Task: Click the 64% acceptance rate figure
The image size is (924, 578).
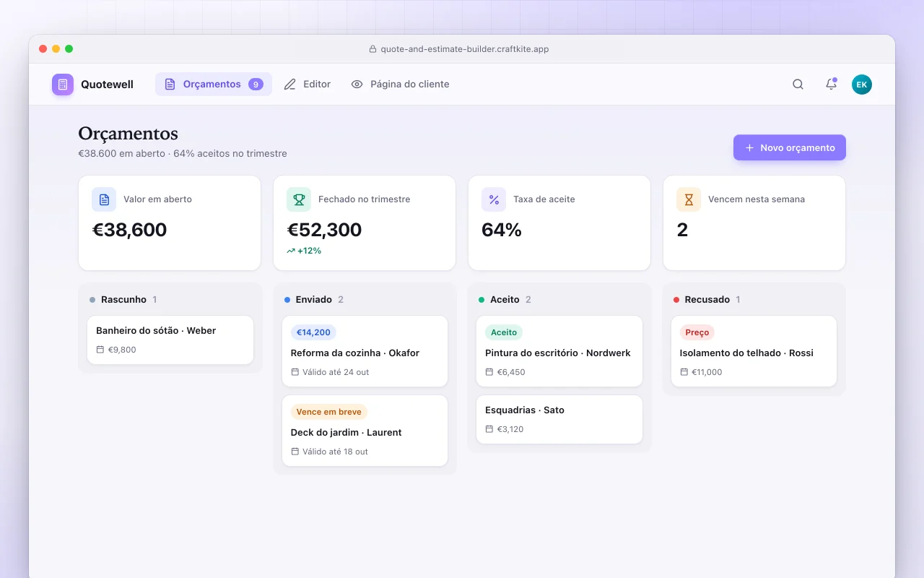Action: (x=502, y=230)
